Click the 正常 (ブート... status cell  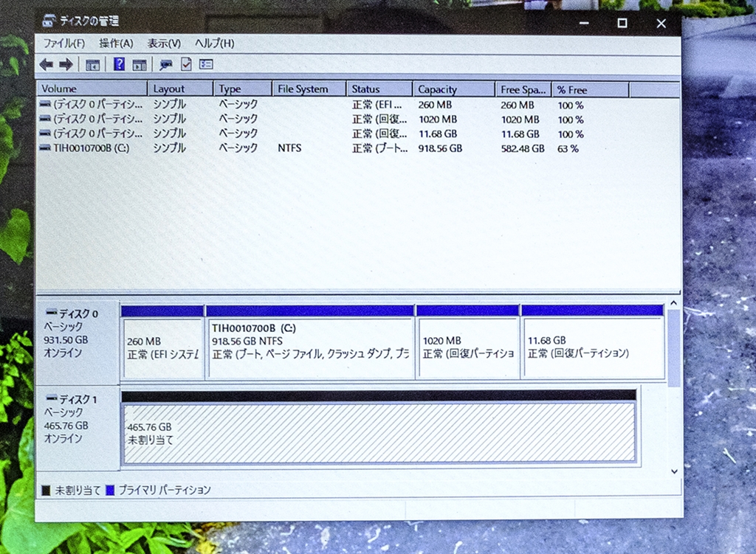click(380, 148)
